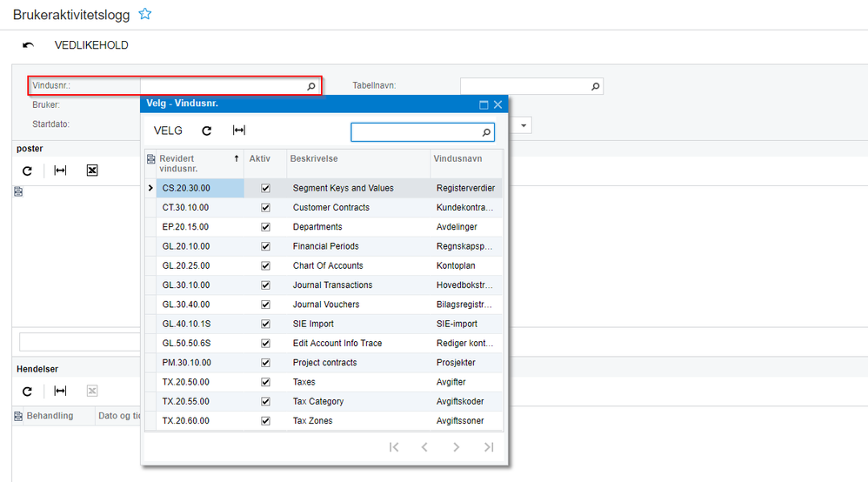Expand the row arrow beside CS.20.30.00
Viewport: 868px width, 482px height.
[x=150, y=189]
